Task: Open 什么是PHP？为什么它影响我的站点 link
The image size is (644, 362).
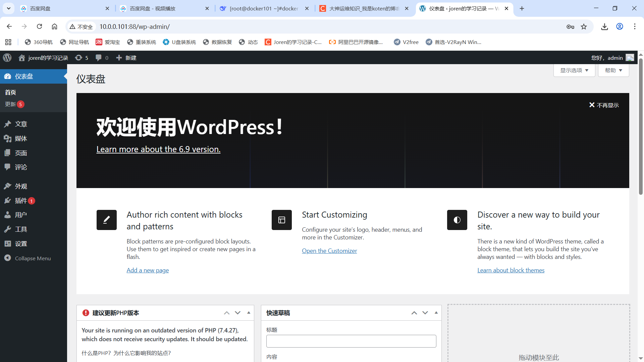Action: 126,353
